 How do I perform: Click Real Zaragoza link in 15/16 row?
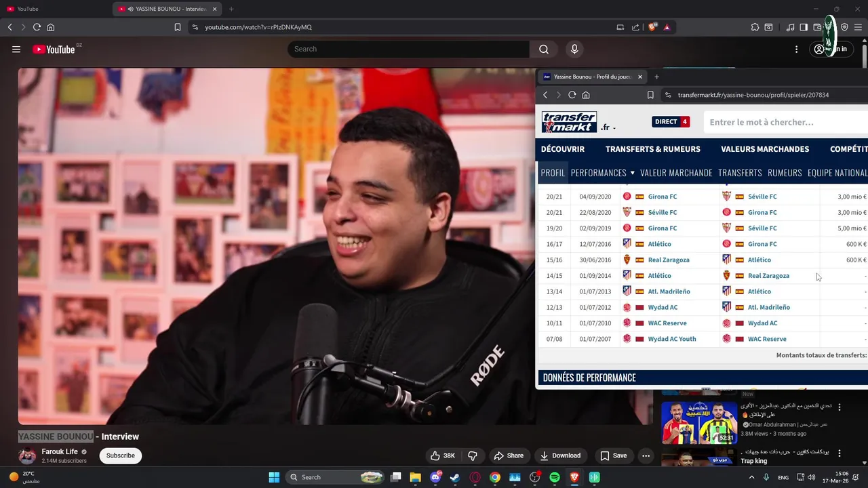(x=669, y=260)
